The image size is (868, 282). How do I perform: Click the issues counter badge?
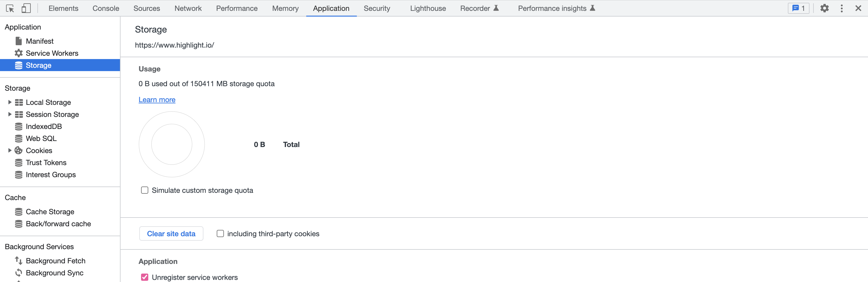[798, 8]
